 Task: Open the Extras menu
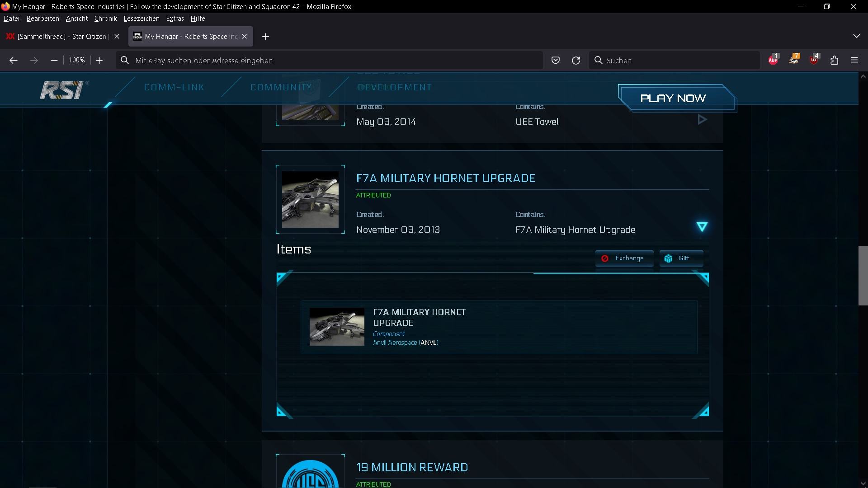(x=175, y=19)
